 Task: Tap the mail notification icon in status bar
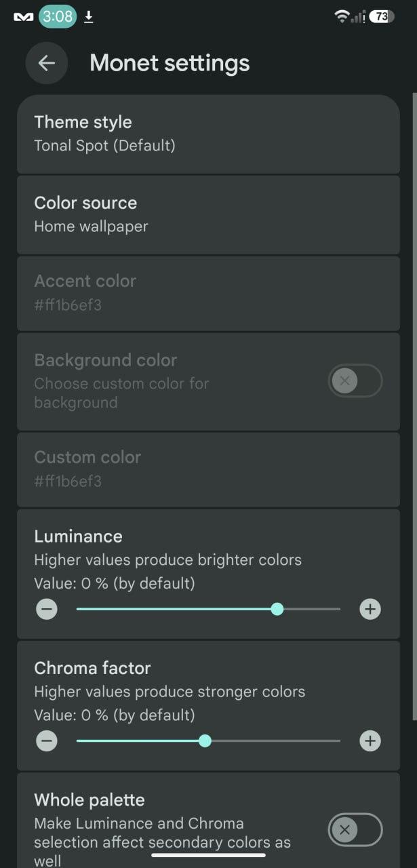24,17
